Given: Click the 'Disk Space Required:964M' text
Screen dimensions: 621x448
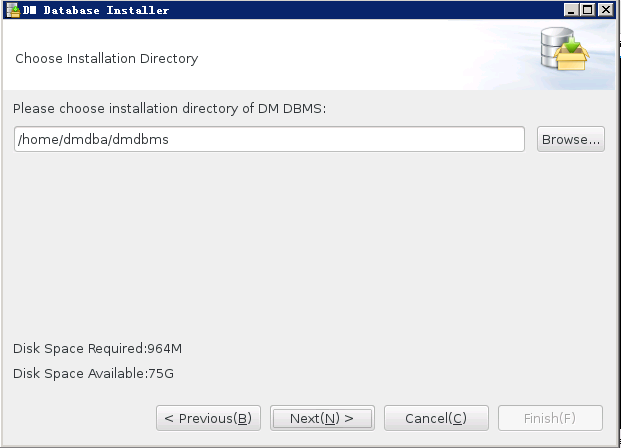Looking at the screenshot, I should tap(97, 349).
